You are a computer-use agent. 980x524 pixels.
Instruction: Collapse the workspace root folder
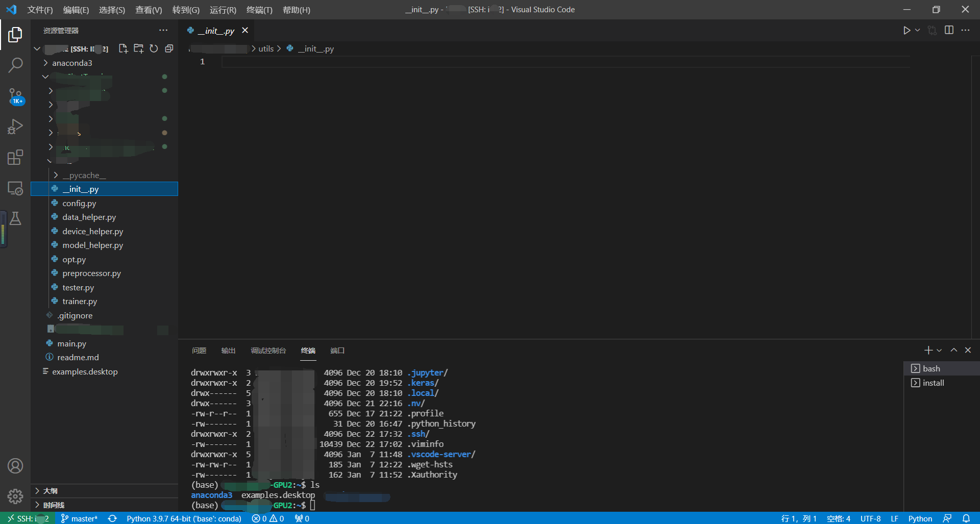(37, 49)
